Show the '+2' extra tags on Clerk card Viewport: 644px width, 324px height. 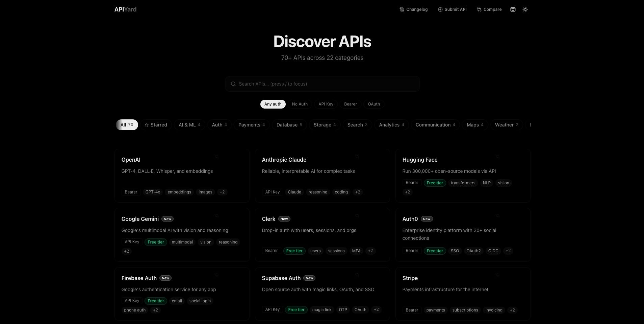click(x=370, y=251)
